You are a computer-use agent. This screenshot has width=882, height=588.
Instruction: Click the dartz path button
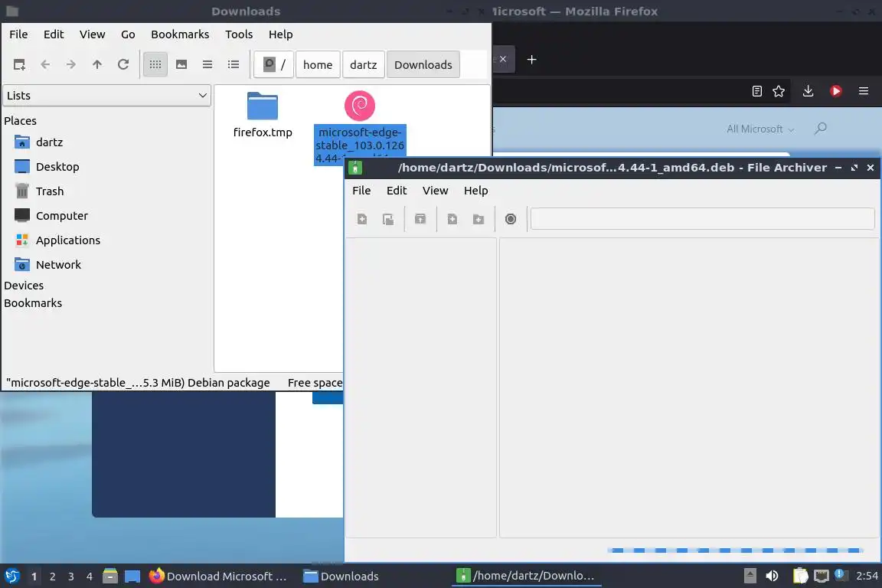364,65
